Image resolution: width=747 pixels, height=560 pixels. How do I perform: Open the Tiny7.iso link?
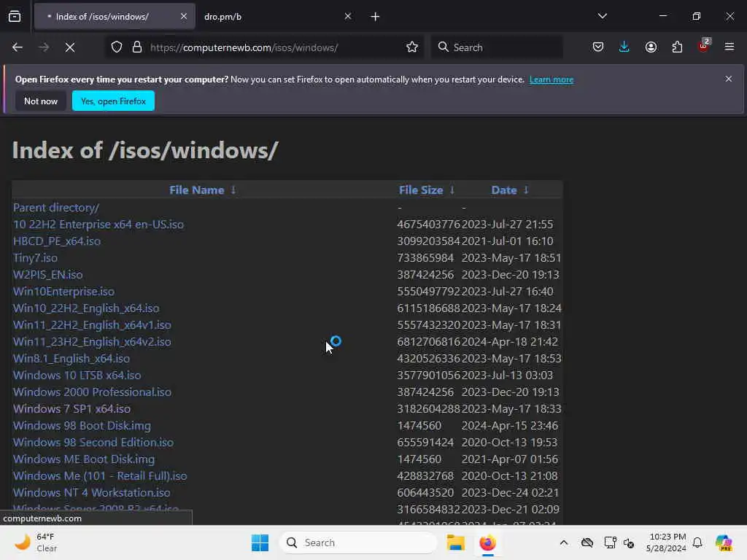point(35,257)
